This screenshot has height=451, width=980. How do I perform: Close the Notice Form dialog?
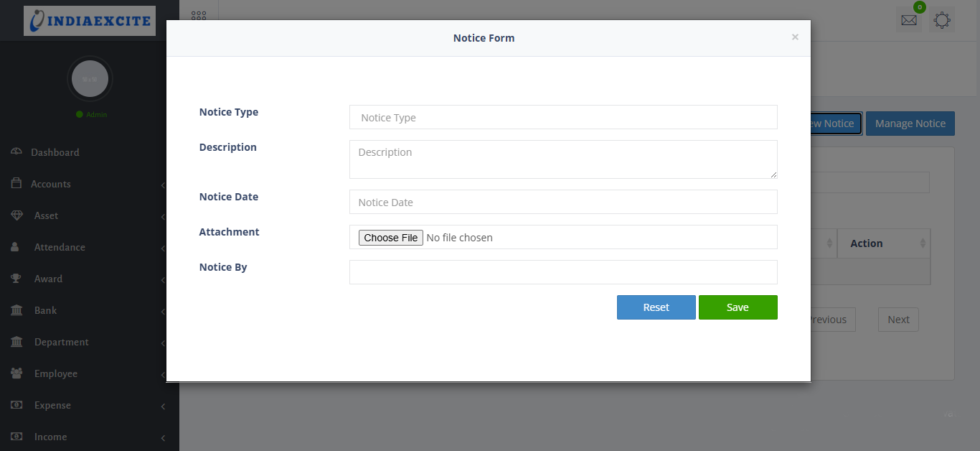[795, 37]
